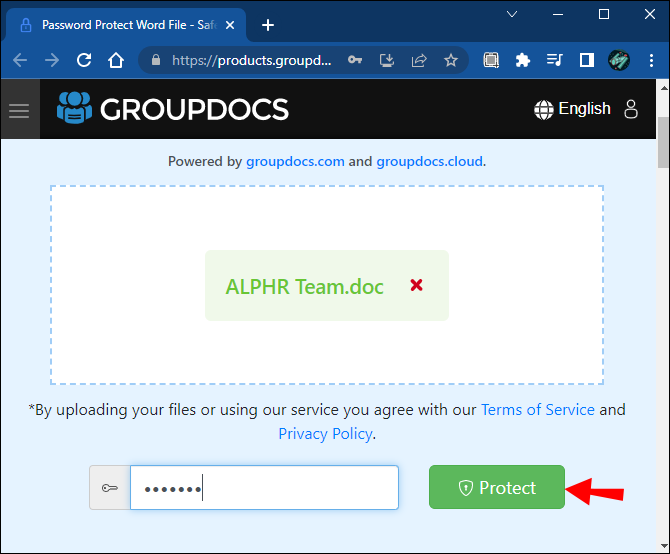The image size is (670, 554).
Task: Click inside the password input field
Action: [264, 488]
